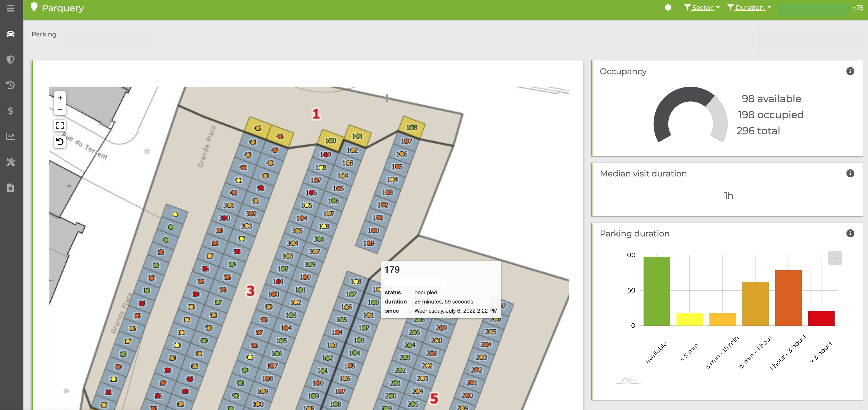
Task: Select the shield icon in the sidebar
Action: [x=11, y=59]
